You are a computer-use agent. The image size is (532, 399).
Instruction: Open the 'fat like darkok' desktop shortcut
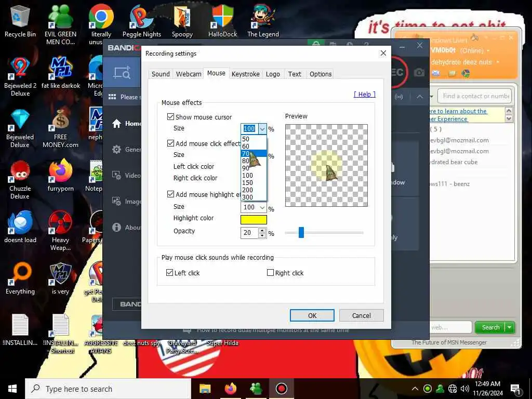click(60, 73)
